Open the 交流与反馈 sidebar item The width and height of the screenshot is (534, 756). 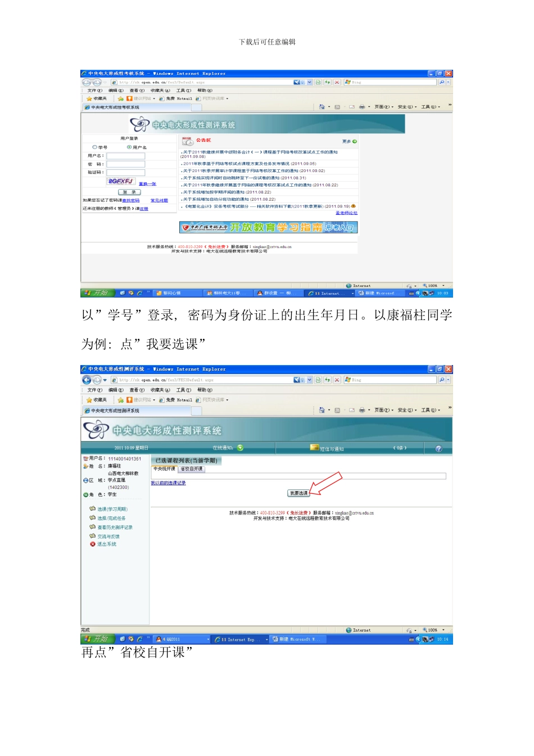tap(108, 536)
